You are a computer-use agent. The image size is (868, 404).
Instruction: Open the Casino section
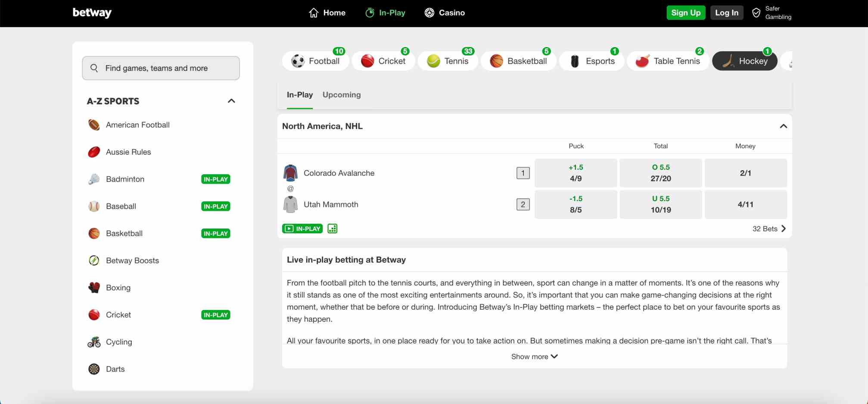(x=445, y=13)
